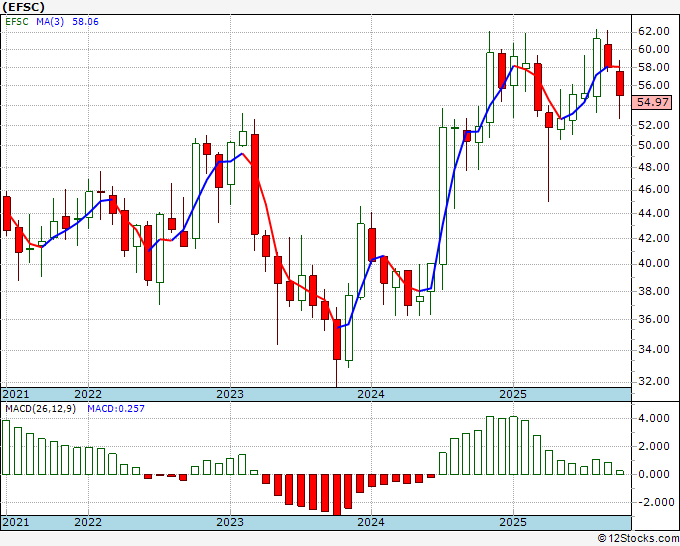Click the 34.00 price axis label
Viewport: 680px width, 546px height.
coord(654,350)
